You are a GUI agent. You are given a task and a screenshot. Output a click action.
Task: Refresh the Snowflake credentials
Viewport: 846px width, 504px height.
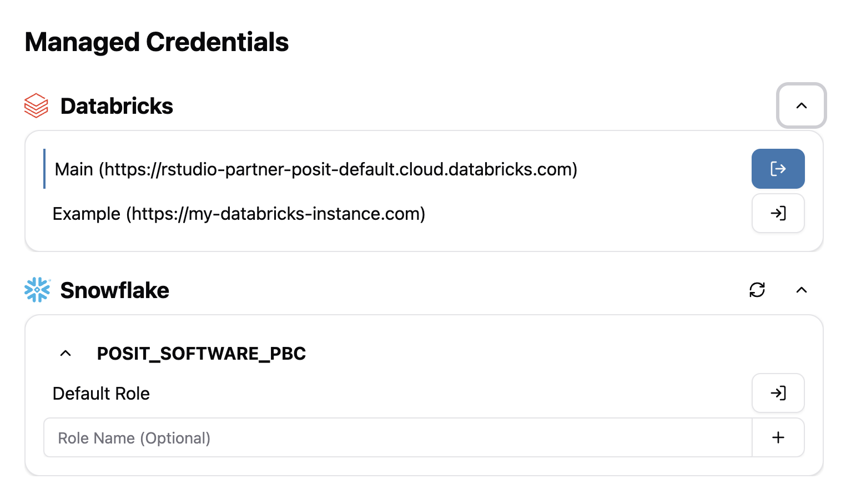pos(757,290)
